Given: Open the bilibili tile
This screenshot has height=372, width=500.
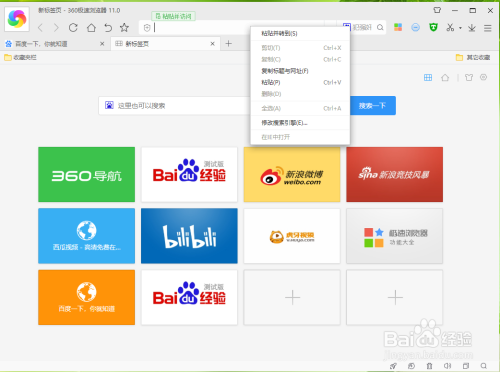Looking at the screenshot, I should [x=189, y=236].
